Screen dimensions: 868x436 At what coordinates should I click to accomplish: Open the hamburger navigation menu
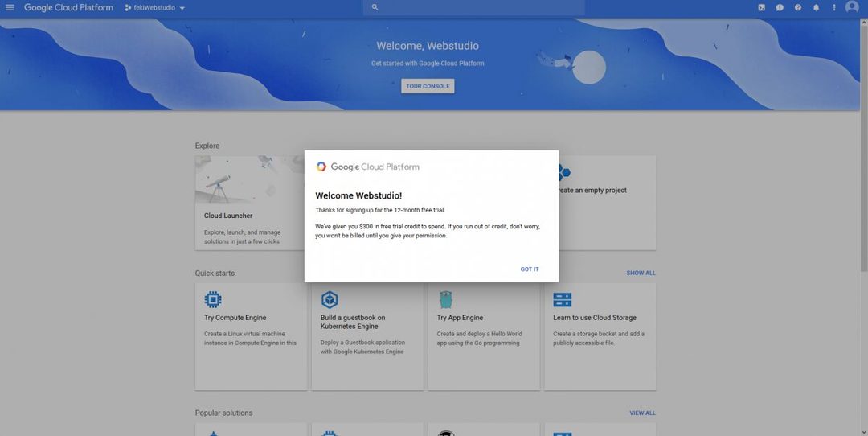tap(10, 8)
